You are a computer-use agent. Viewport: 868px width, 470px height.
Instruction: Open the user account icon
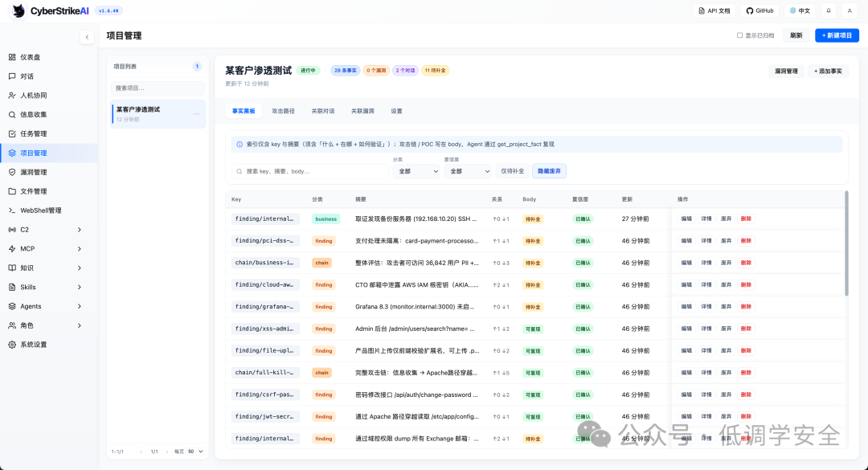pos(850,10)
